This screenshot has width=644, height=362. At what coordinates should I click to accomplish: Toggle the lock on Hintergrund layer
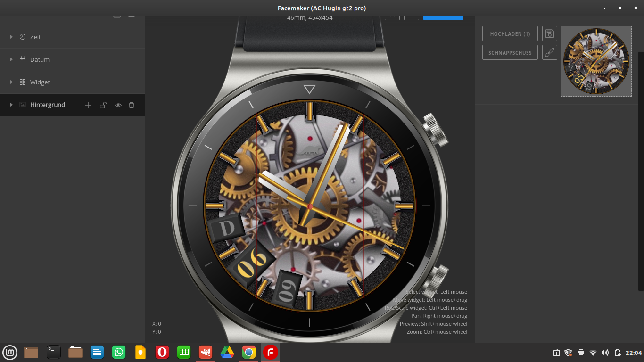coord(103,105)
